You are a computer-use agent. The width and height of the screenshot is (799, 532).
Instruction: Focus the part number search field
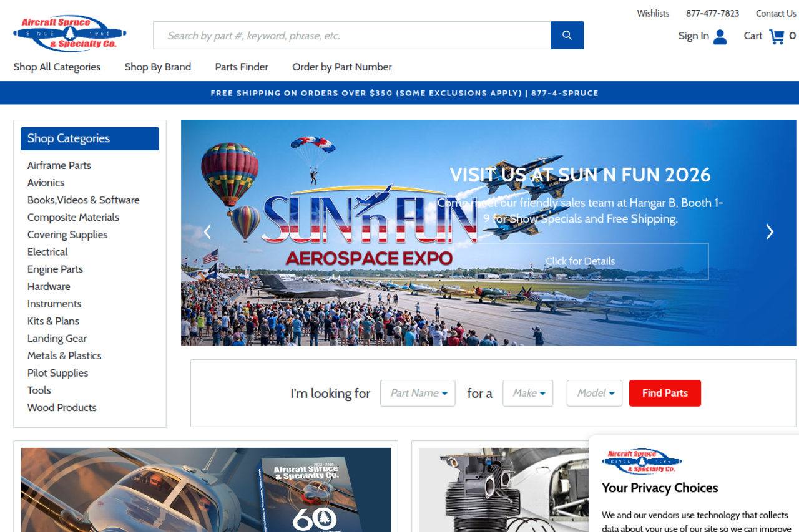click(x=351, y=36)
